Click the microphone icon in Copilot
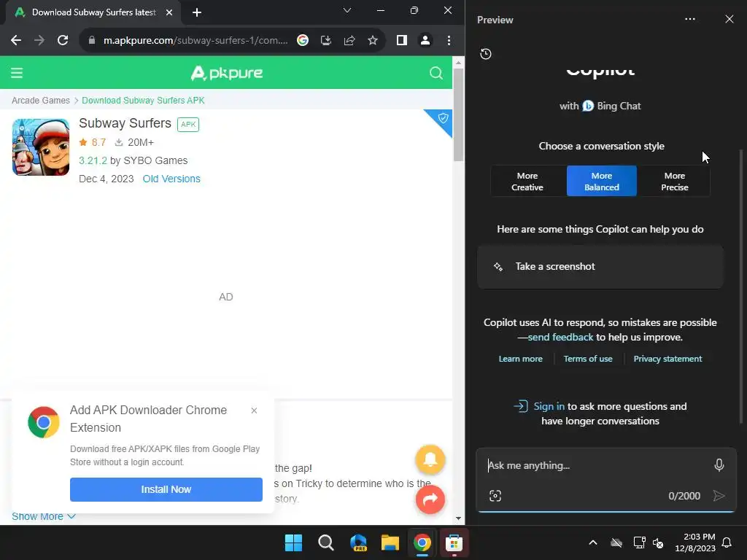747x560 pixels. pyautogui.click(x=719, y=465)
